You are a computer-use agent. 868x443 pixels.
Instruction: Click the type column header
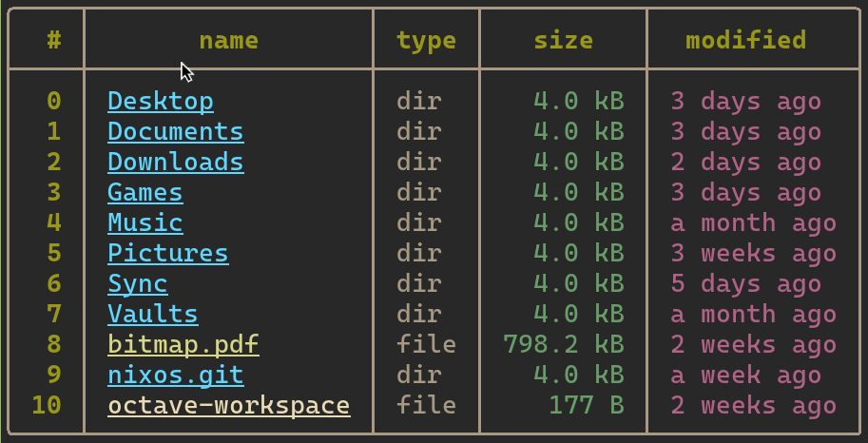(426, 41)
